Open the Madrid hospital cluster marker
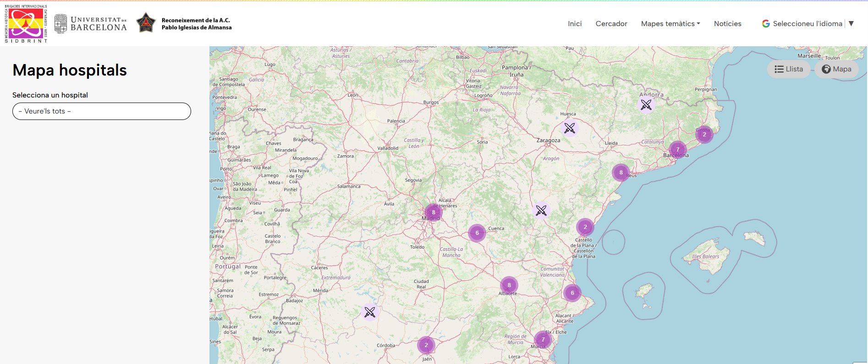 (x=433, y=212)
